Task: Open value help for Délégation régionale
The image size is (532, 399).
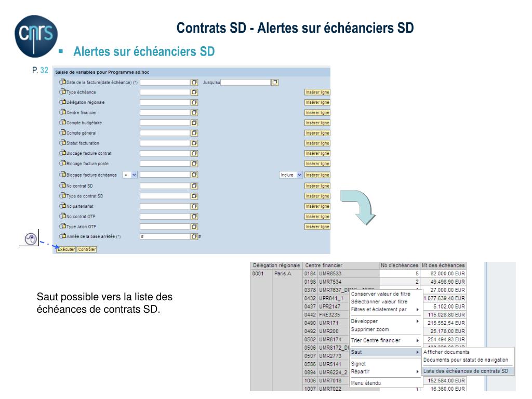Action: [194, 102]
